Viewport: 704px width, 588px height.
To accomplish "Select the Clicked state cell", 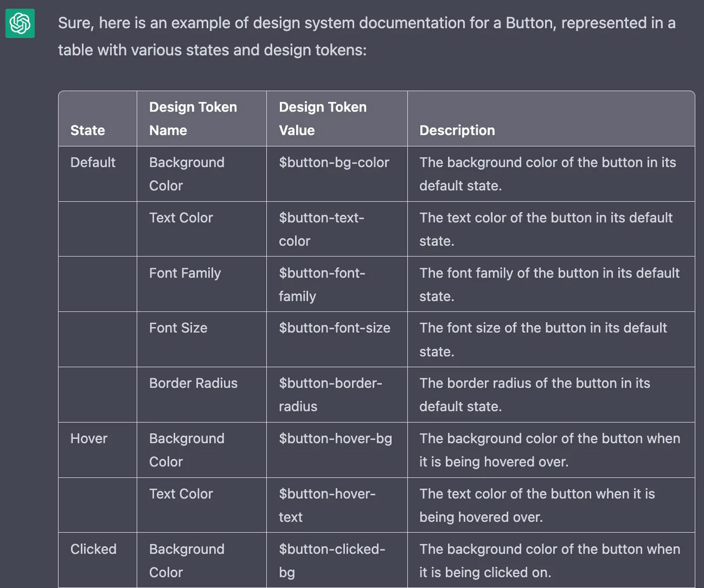I will 93,549.
